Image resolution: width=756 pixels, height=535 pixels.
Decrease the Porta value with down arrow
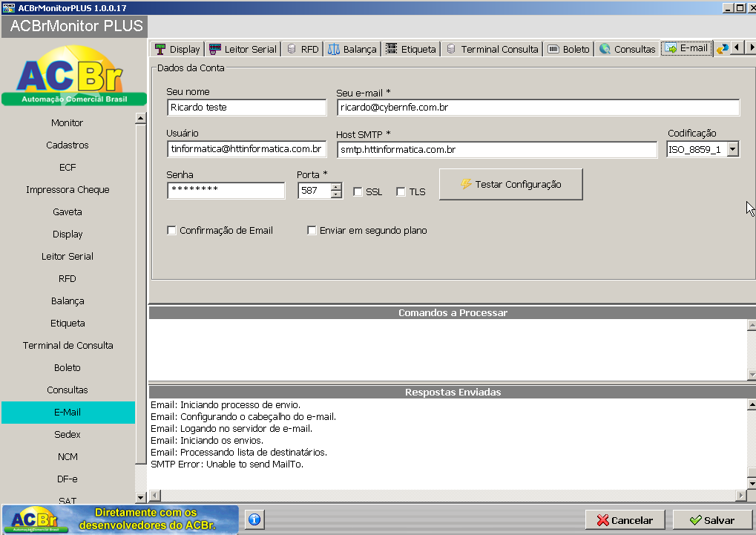point(337,194)
